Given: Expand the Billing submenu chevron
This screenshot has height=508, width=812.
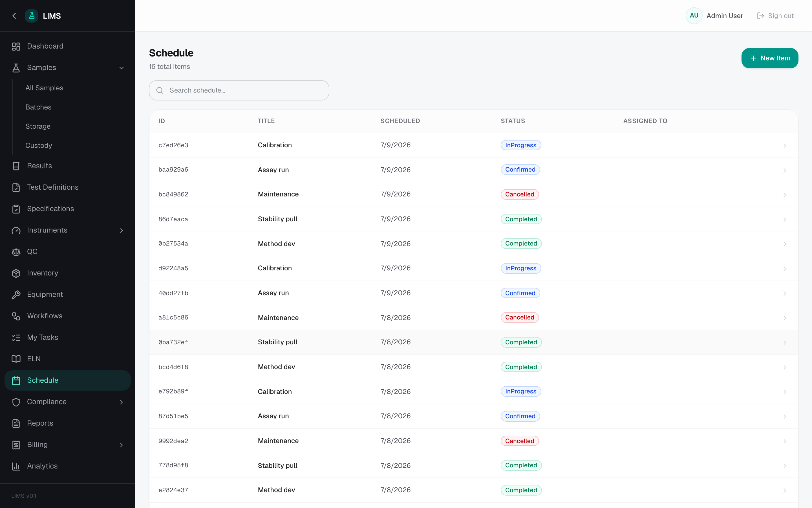Looking at the screenshot, I should tap(122, 445).
